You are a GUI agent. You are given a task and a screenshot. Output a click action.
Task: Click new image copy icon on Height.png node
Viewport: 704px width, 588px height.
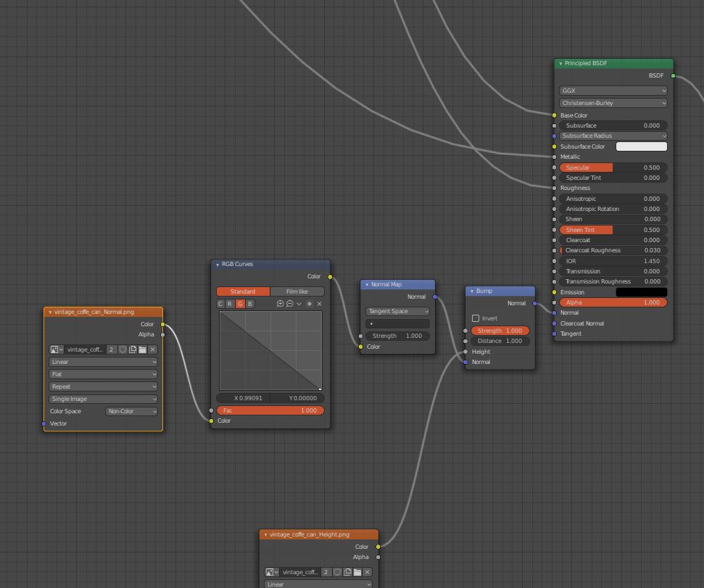347,572
